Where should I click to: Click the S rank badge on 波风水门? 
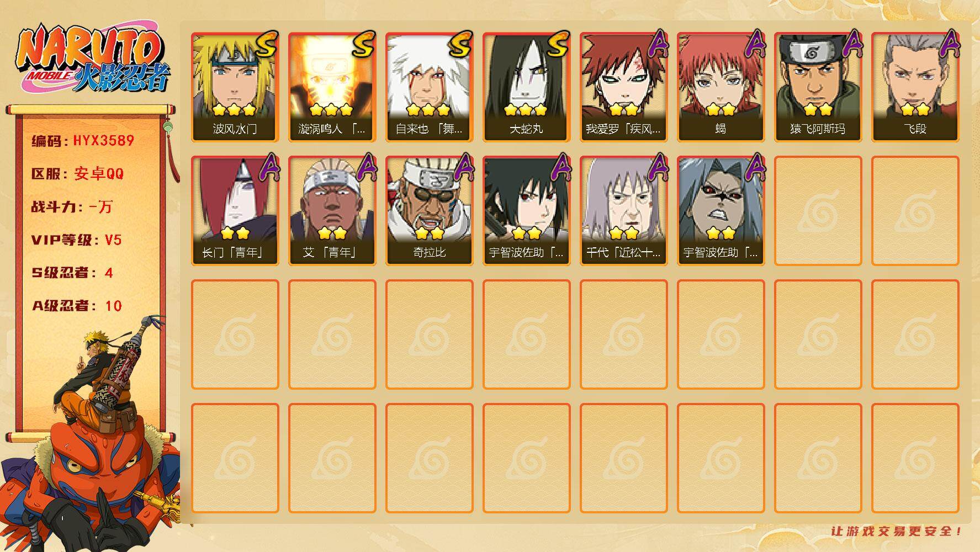266,44
